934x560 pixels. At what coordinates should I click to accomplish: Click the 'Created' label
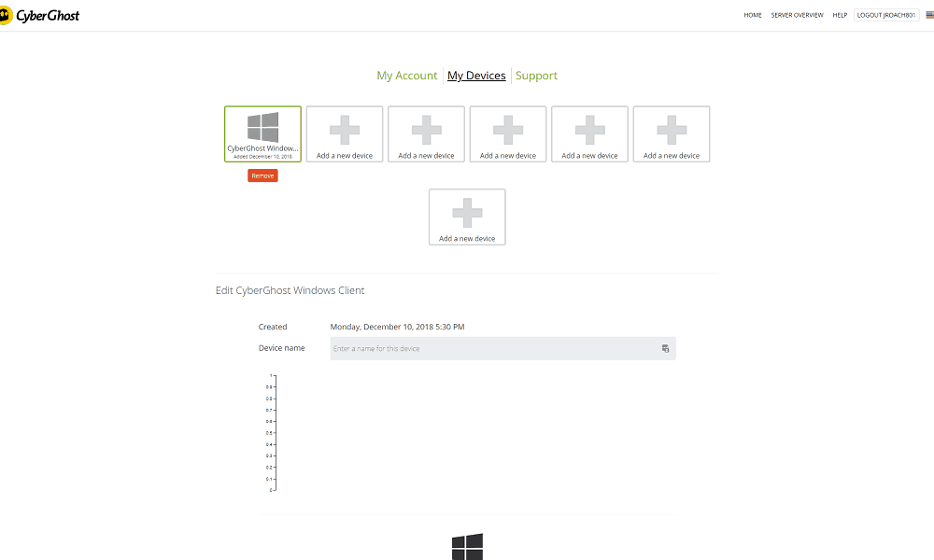coord(273,327)
